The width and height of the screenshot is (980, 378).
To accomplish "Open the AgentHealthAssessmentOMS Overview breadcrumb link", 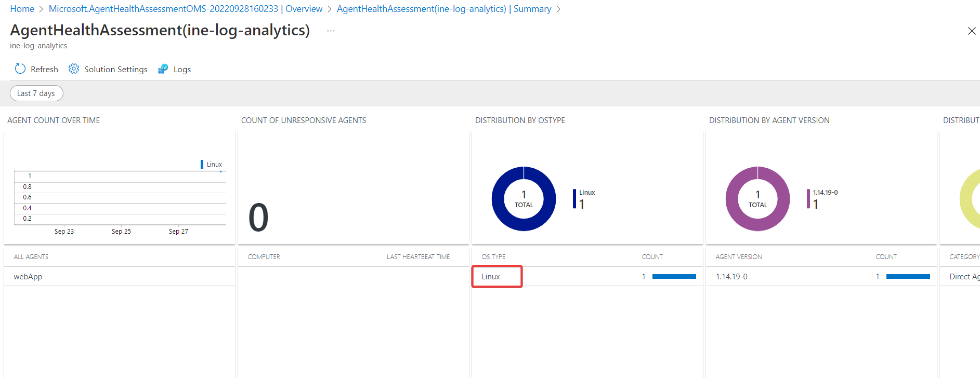I will point(186,9).
